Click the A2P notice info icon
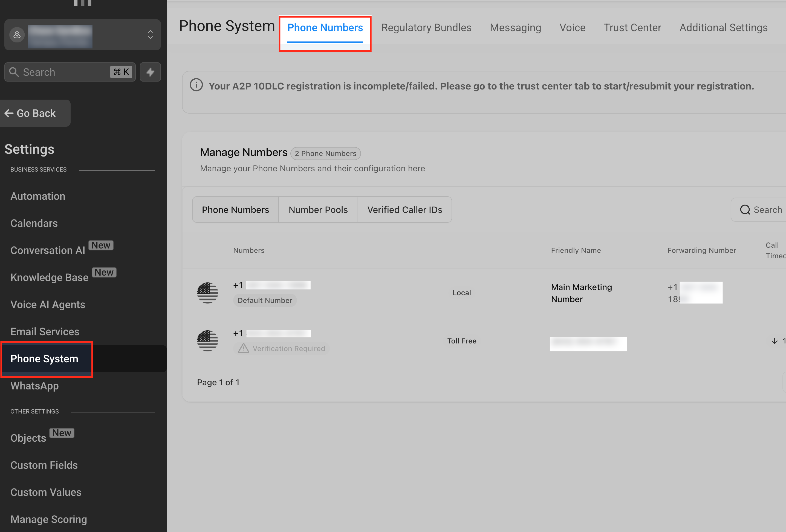The height and width of the screenshot is (532, 786). coord(196,85)
